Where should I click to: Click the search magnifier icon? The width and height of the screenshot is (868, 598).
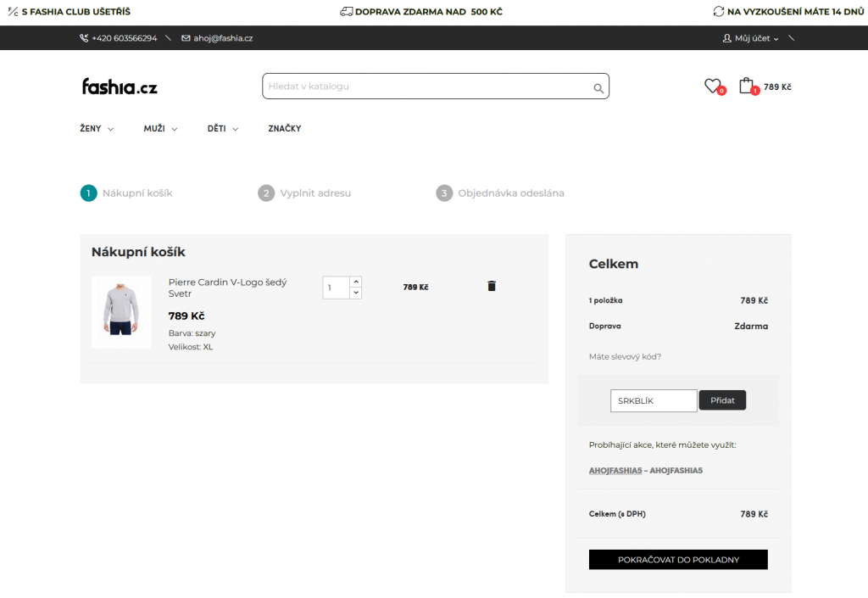[598, 88]
